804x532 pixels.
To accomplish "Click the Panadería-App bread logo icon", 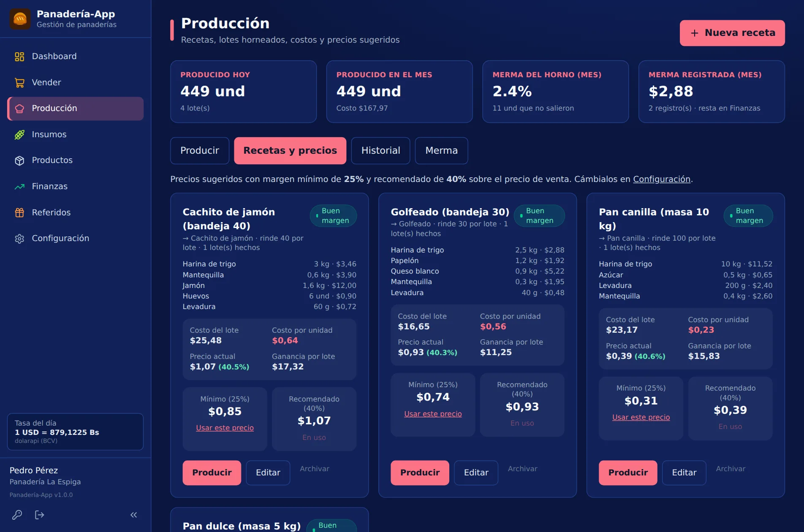I will tap(20, 19).
